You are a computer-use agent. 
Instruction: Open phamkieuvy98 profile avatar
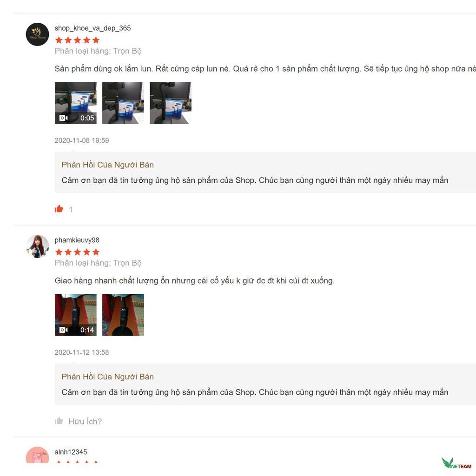pos(37,246)
